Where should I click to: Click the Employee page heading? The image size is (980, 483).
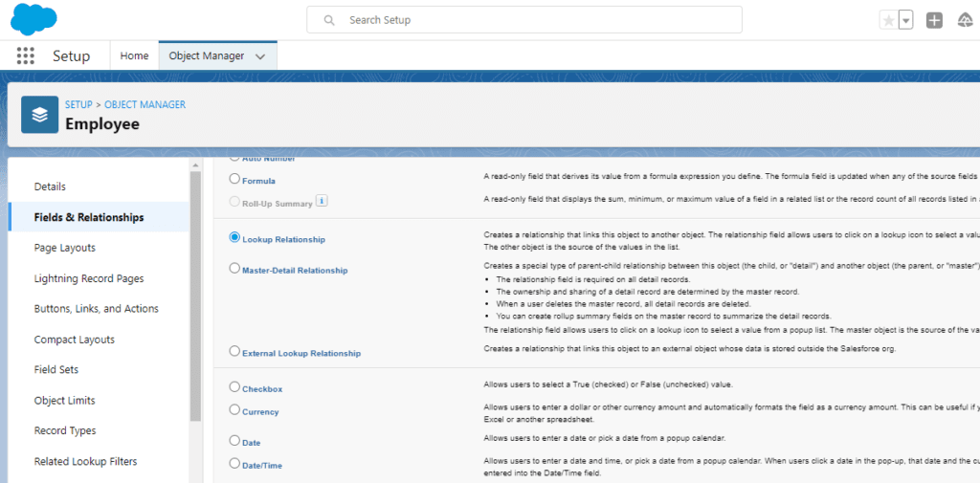101,123
